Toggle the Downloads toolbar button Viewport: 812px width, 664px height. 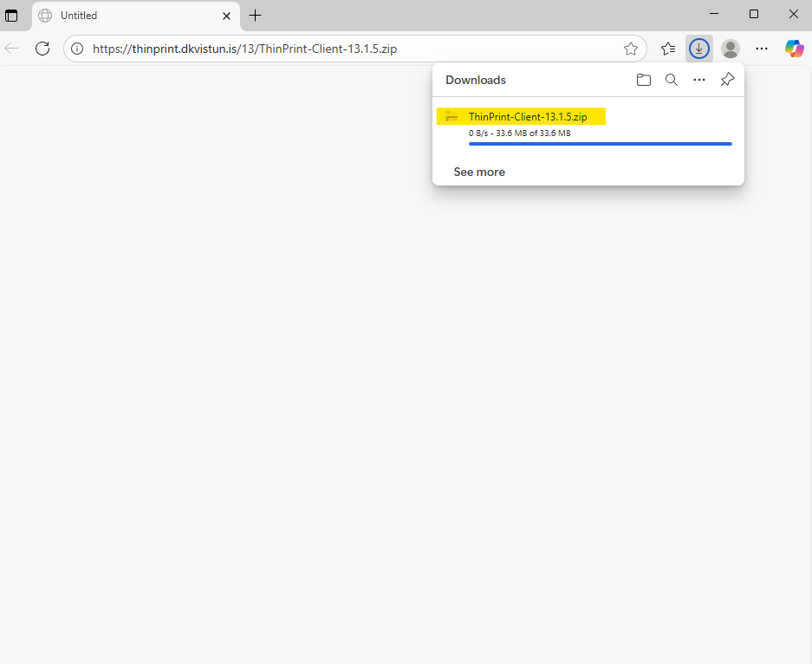698,49
